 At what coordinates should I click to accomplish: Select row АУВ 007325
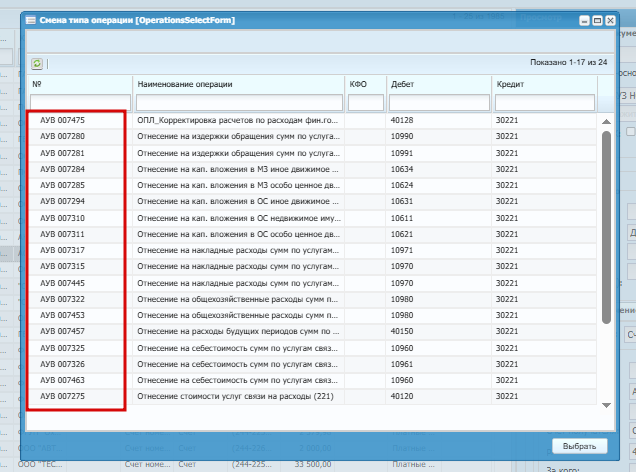coord(312,348)
